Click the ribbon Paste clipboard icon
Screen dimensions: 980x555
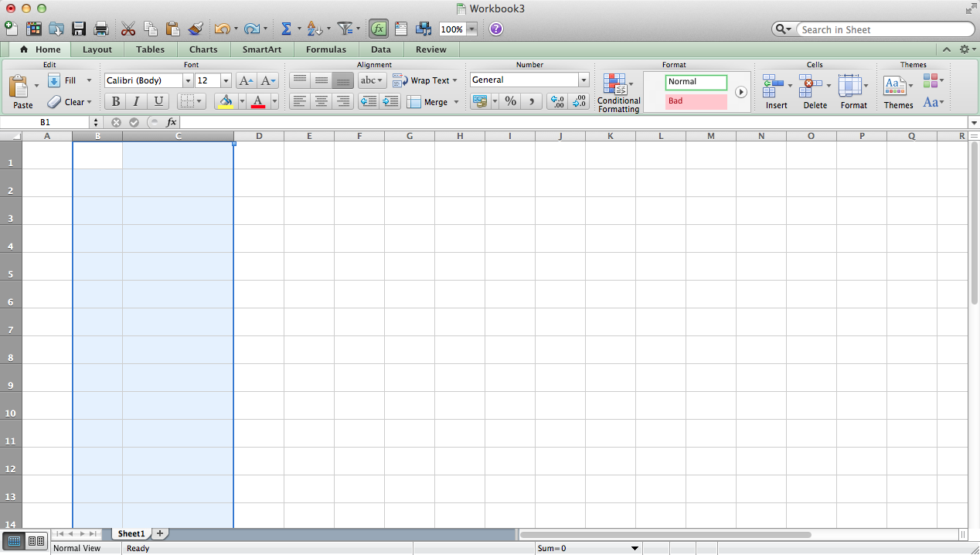[x=19, y=85]
